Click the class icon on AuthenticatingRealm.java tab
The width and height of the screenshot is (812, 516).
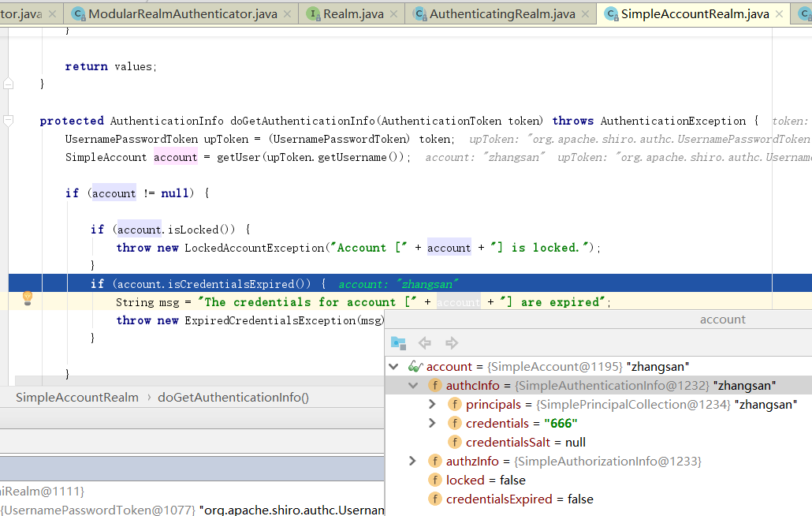419,14
